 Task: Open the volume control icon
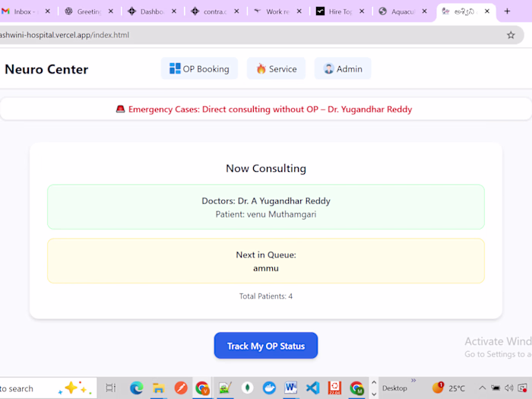508,388
